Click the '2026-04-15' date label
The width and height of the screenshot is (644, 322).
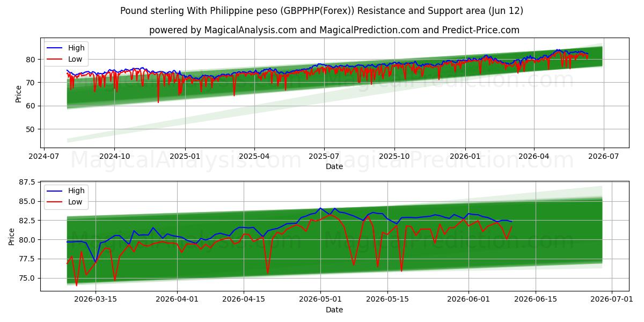244,299
